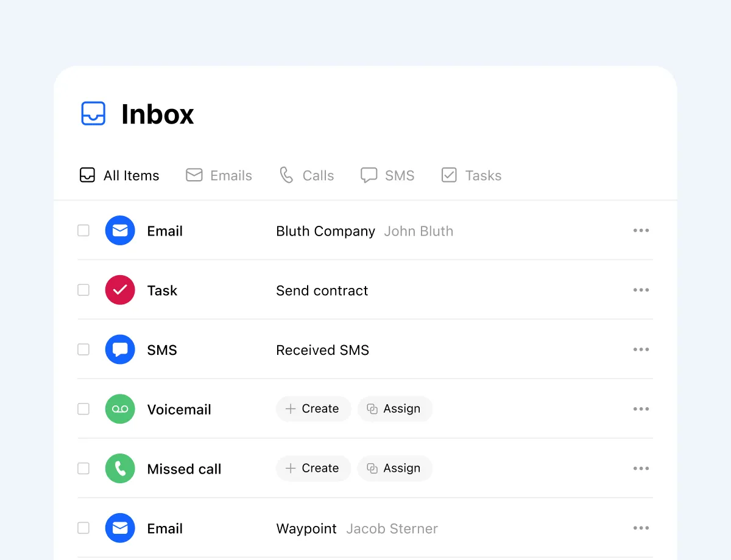Click the Missed call row label
The width and height of the screenshot is (731, 560).
(184, 469)
